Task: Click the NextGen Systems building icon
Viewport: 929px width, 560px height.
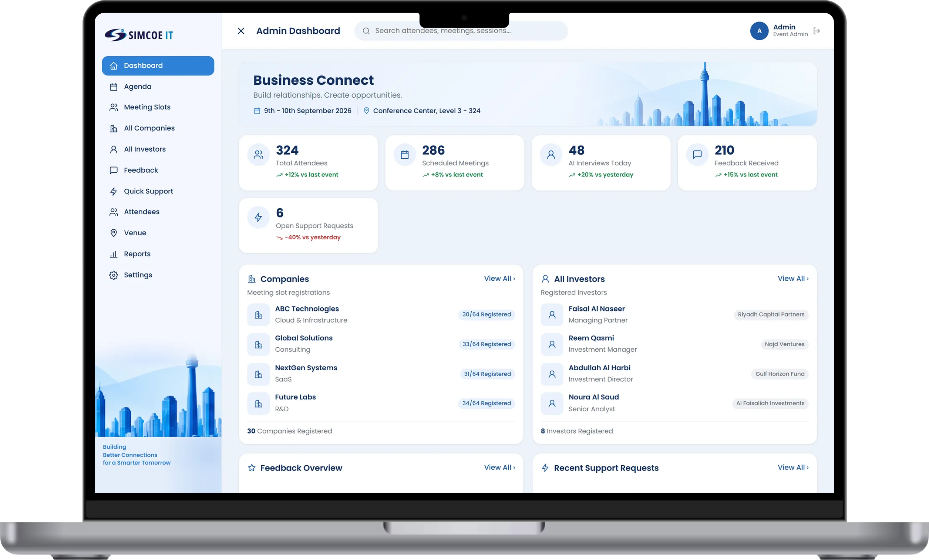Action: 258,374
